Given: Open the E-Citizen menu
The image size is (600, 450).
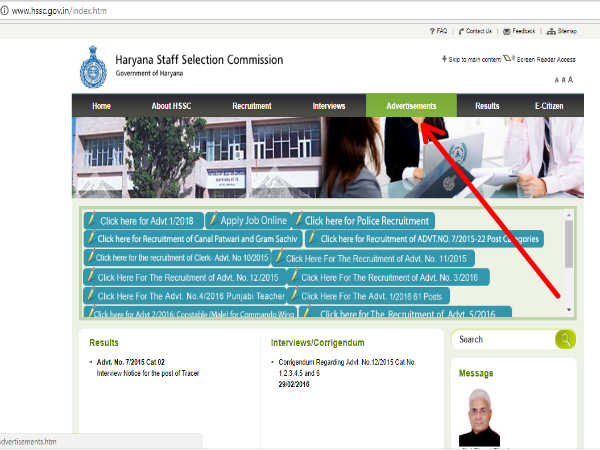Looking at the screenshot, I should [549, 106].
